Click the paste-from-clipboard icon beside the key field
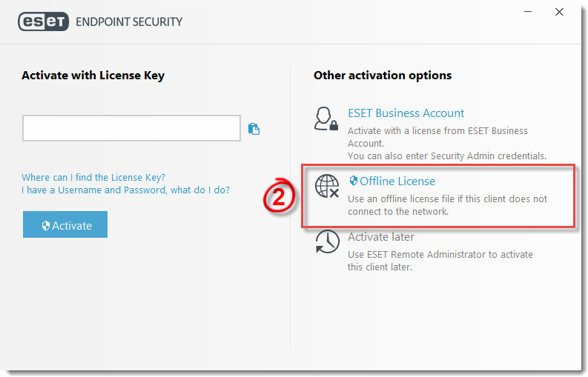 click(254, 129)
